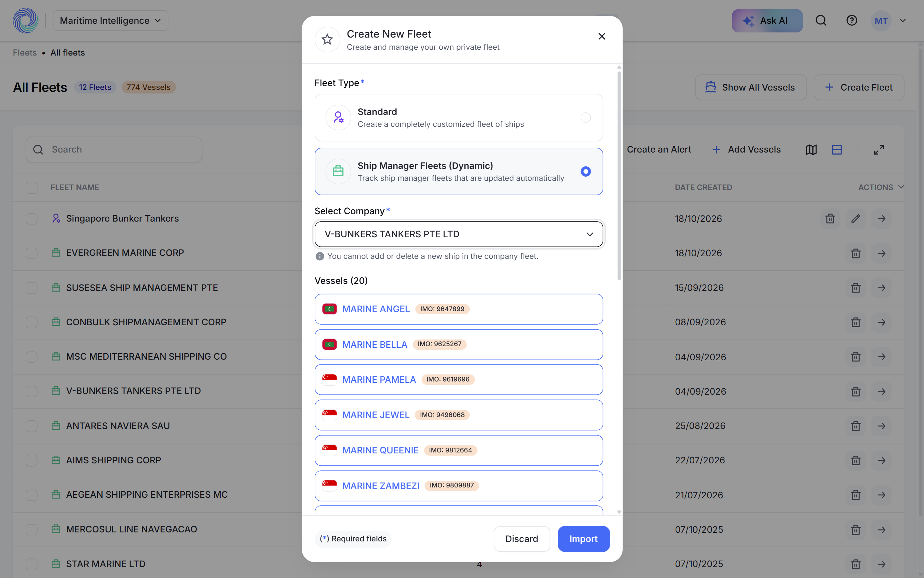Open the help question mark icon
This screenshot has height=578, width=924.
pos(851,21)
